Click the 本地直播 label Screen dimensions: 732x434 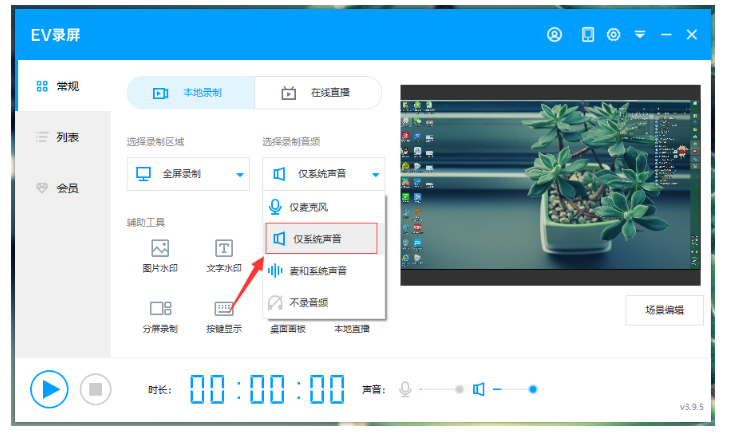(x=352, y=329)
